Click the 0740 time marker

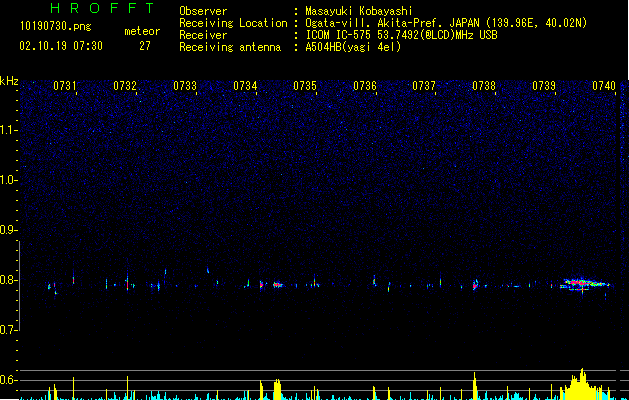(x=604, y=86)
